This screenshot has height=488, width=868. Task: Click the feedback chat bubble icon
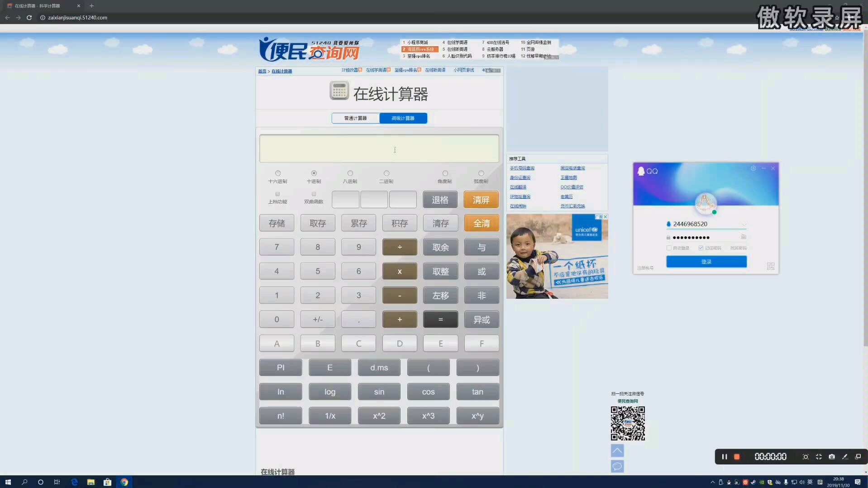tap(617, 466)
